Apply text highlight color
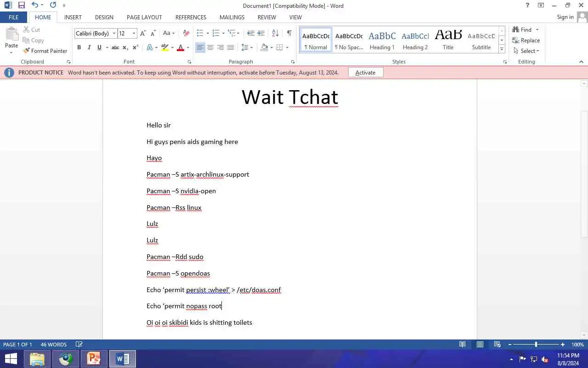The image size is (588, 368). click(165, 47)
